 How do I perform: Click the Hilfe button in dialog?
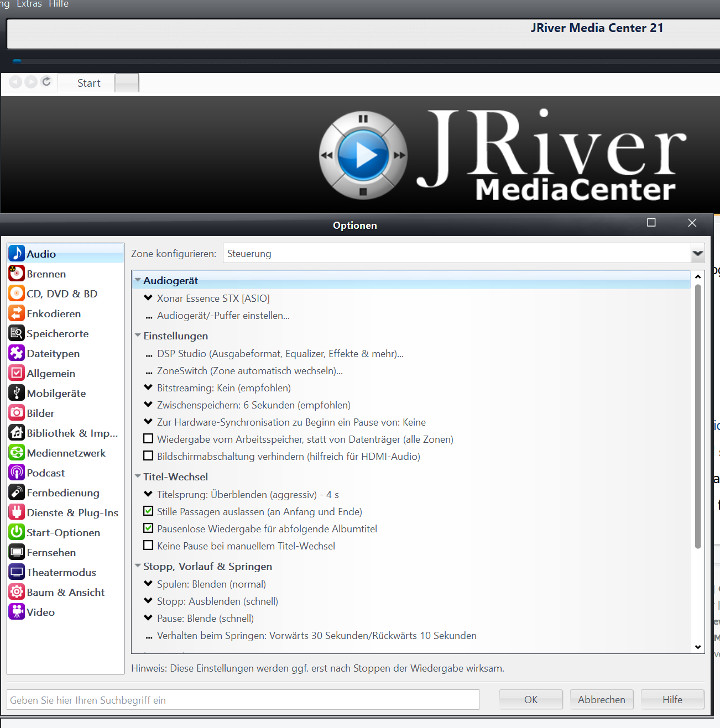672,699
